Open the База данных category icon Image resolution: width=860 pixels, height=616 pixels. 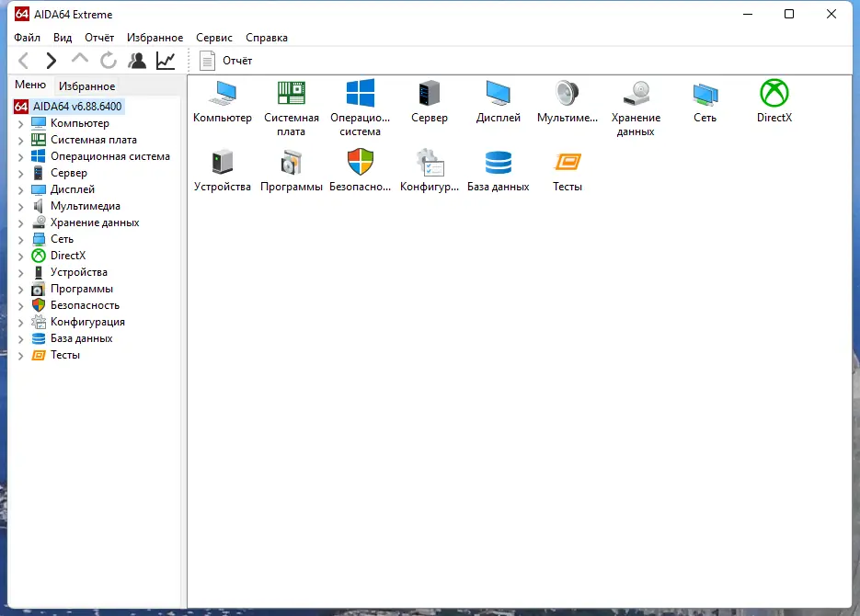[x=498, y=164]
